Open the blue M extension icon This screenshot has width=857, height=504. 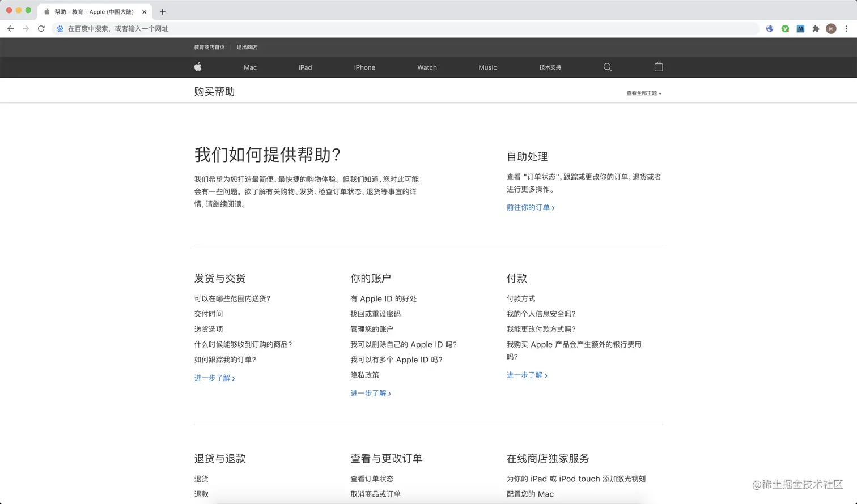tap(800, 28)
